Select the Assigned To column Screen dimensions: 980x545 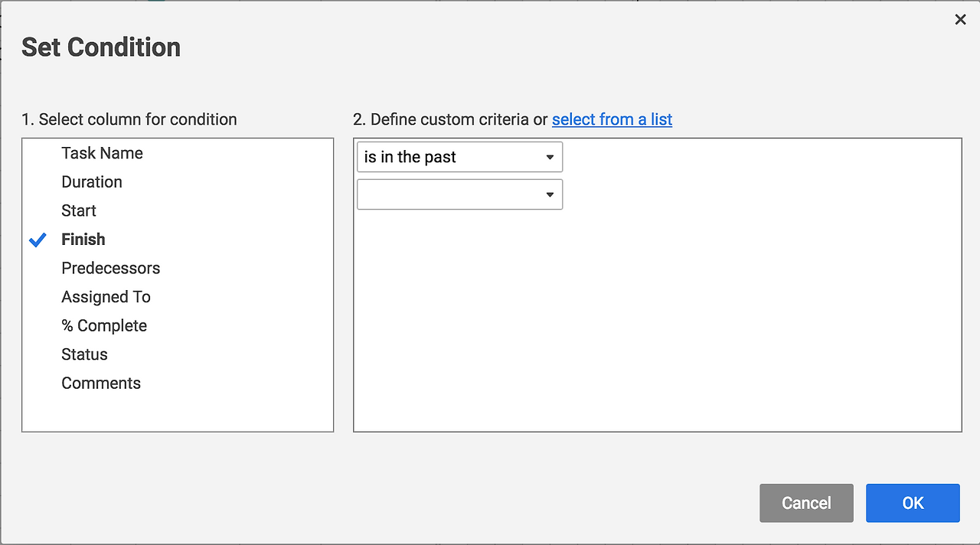pyautogui.click(x=106, y=297)
